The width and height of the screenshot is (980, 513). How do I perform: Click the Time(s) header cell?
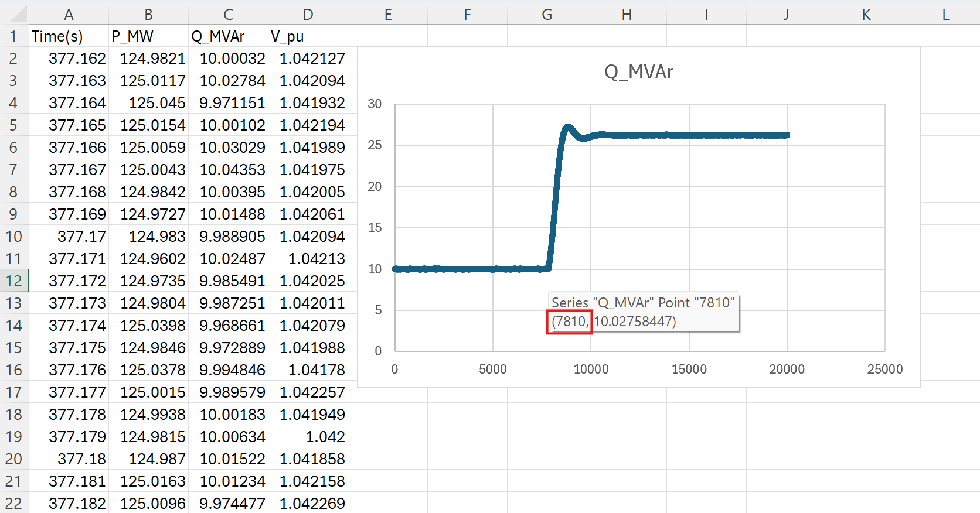point(69,36)
